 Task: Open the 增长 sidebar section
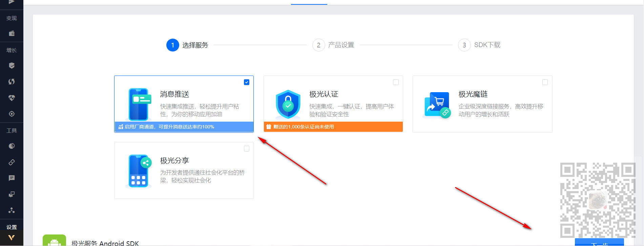(12, 50)
